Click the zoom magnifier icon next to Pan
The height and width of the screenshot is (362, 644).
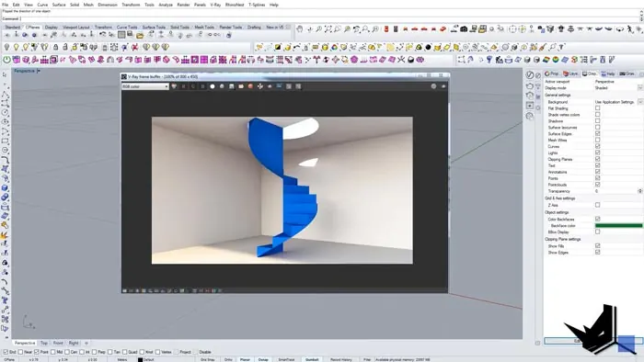(x=318, y=29)
